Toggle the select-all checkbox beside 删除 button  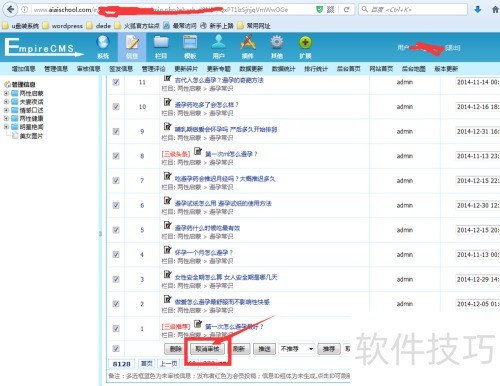coord(116,349)
